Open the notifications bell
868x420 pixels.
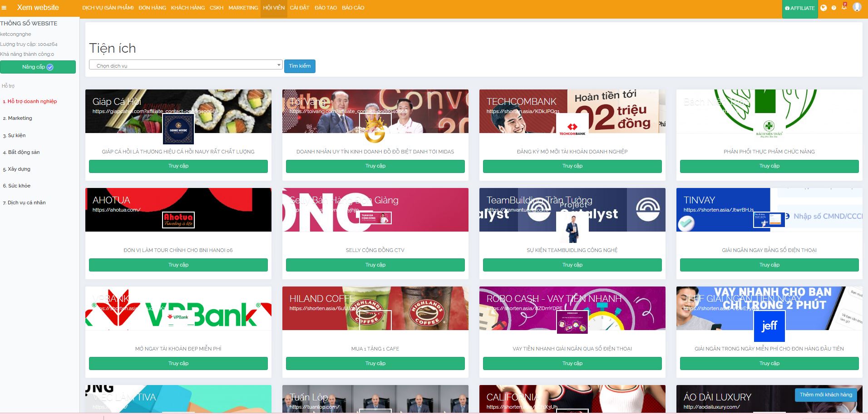[x=844, y=7]
